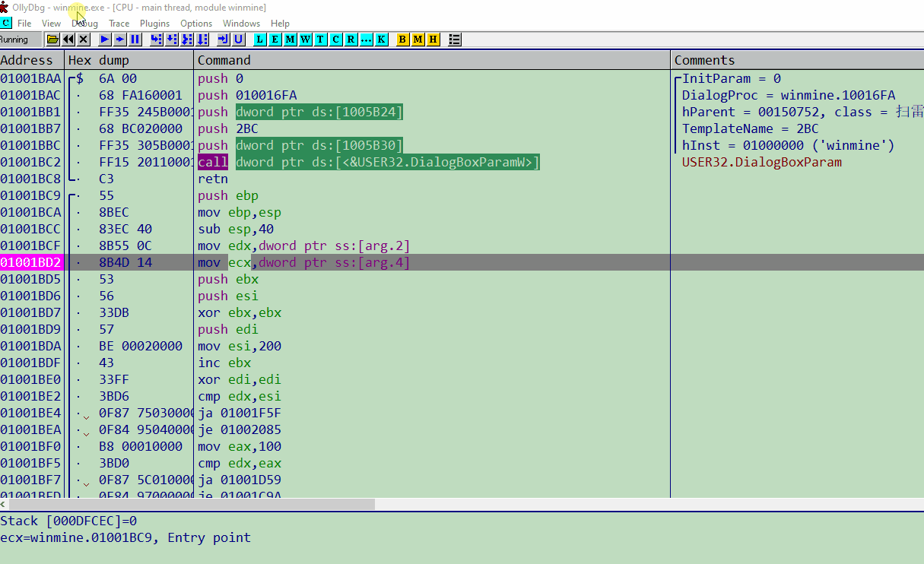Open the Debug menu
This screenshot has height=564, width=924.
pos(84,24)
